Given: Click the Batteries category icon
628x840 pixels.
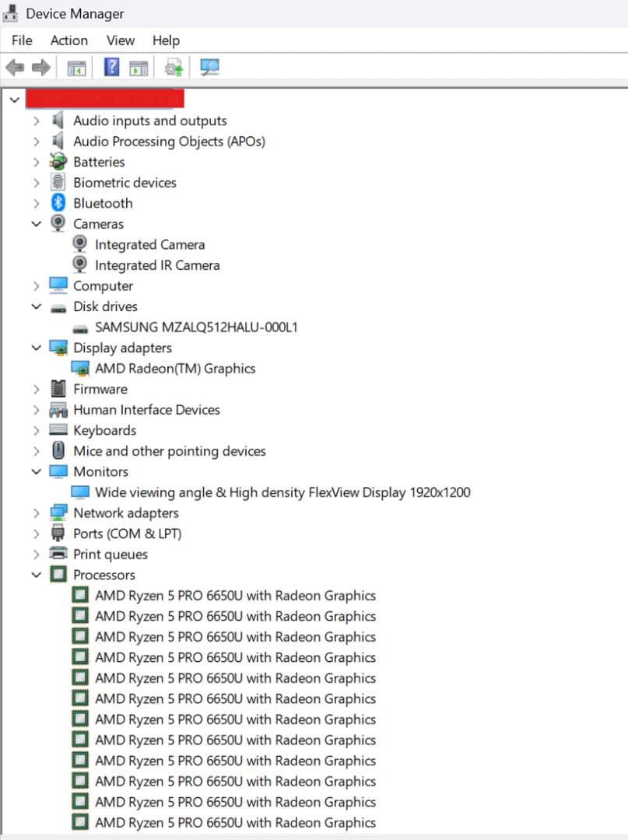Looking at the screenshot, I should [x=58, y=161].
